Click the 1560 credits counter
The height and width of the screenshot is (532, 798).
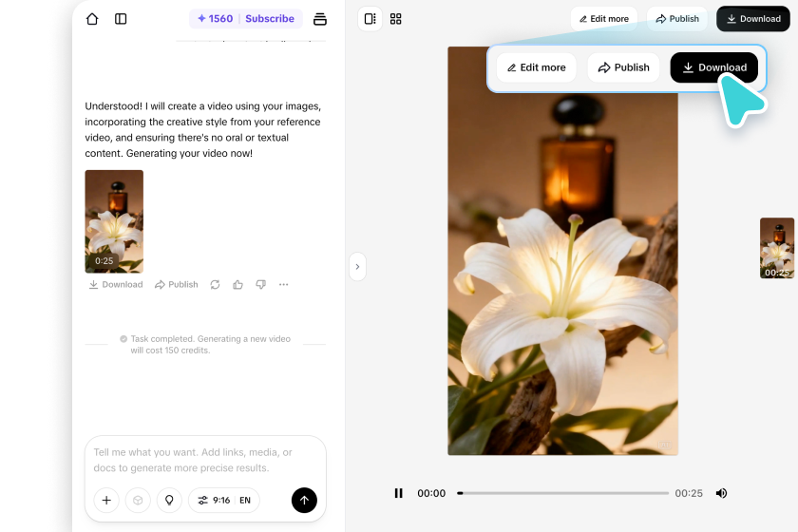216,19
